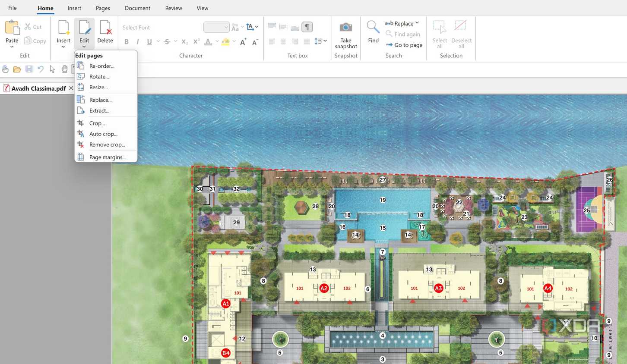
Task: Click the undo arrow icon
Action: coord(41,69)
